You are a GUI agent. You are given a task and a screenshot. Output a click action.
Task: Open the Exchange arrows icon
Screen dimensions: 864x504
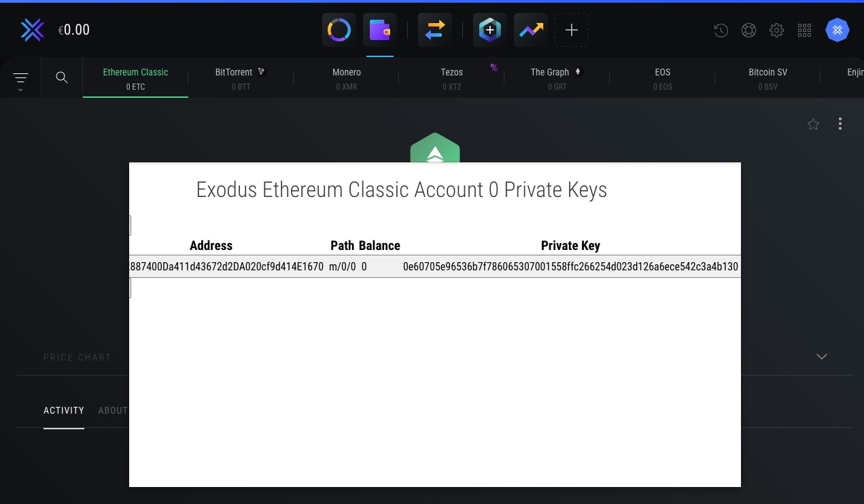(435, 30)
